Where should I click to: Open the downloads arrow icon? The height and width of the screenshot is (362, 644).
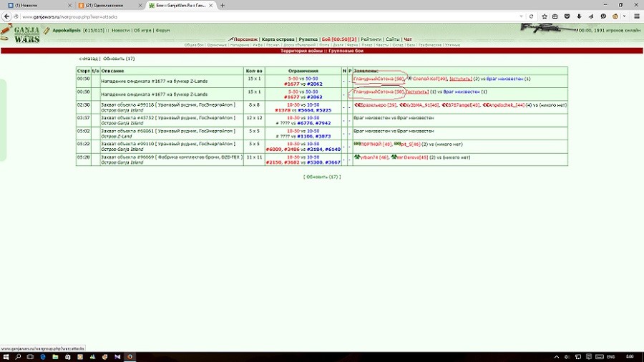tap(579, 16)
